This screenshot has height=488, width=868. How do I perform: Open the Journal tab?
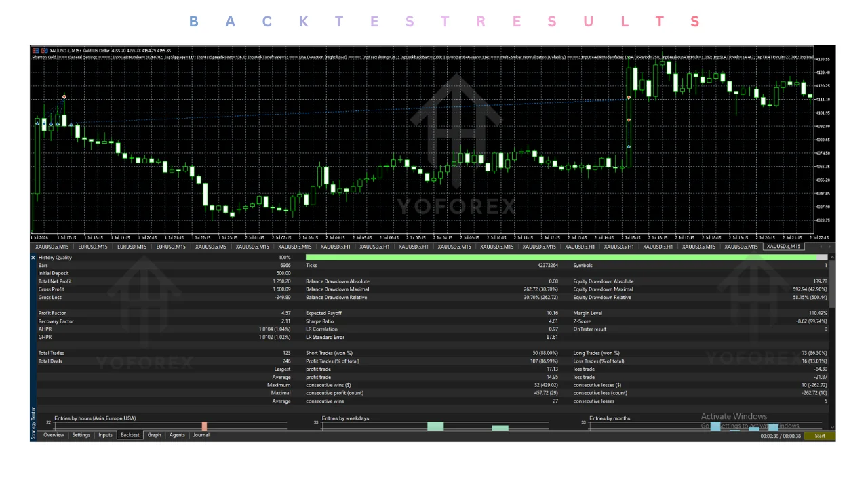tap(201, 435)
